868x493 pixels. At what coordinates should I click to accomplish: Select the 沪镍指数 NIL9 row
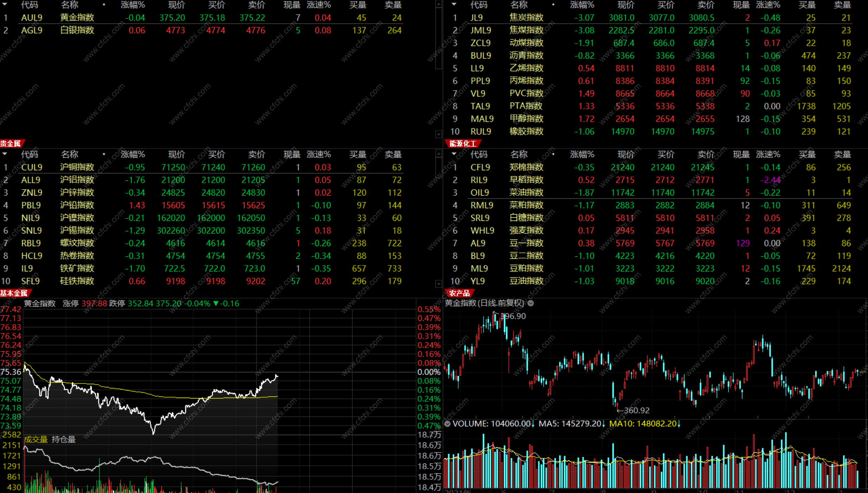[x=77, y=218]
